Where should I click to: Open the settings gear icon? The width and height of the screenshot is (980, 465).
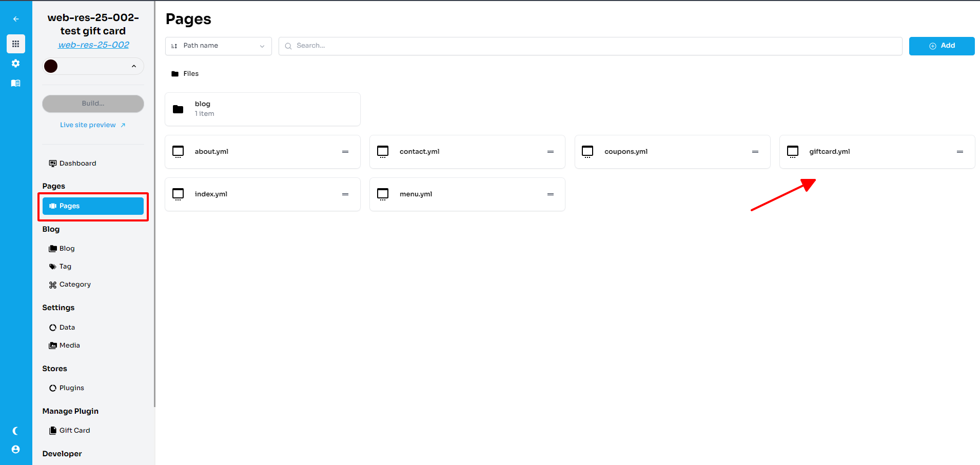[16, 64]
